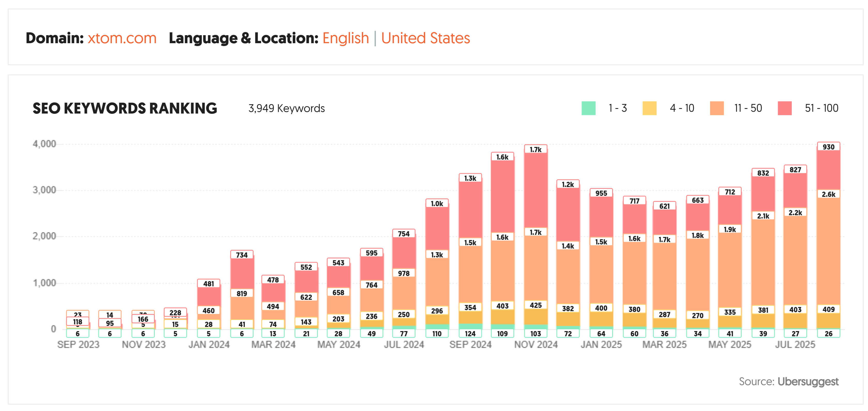Click the English language text
Viewport: 868px width, 411px height.
tap(345, 38)
